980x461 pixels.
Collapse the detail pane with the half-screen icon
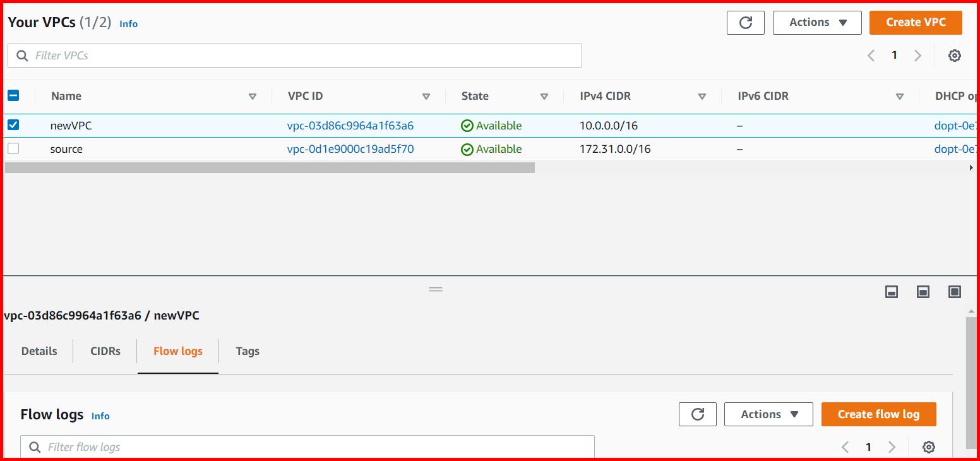click(x=892, y=292)
